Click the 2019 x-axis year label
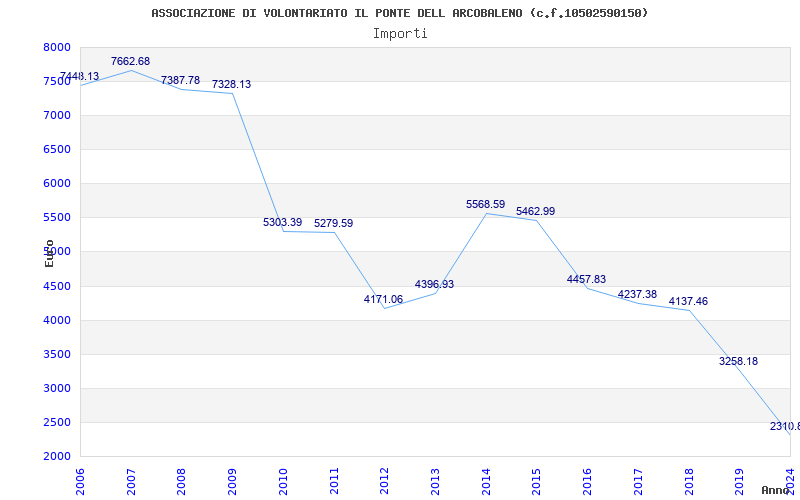The image size is (800, 500). coord(739,481)
